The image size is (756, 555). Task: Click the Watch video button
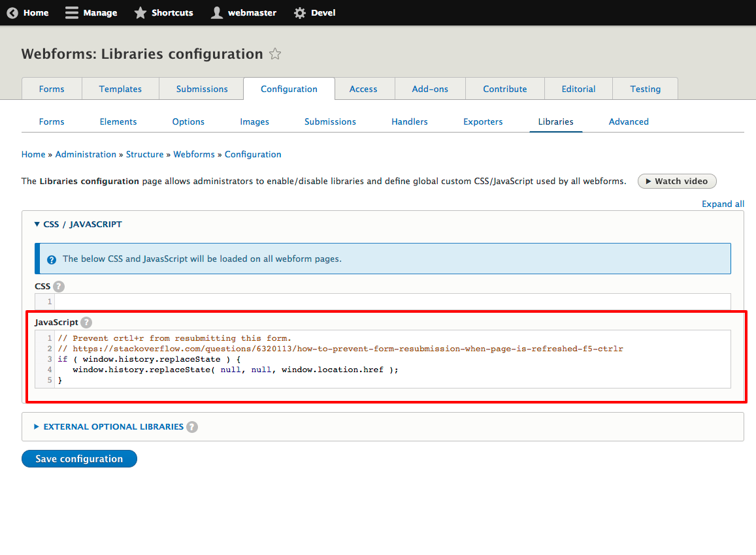tap(677, 181)
